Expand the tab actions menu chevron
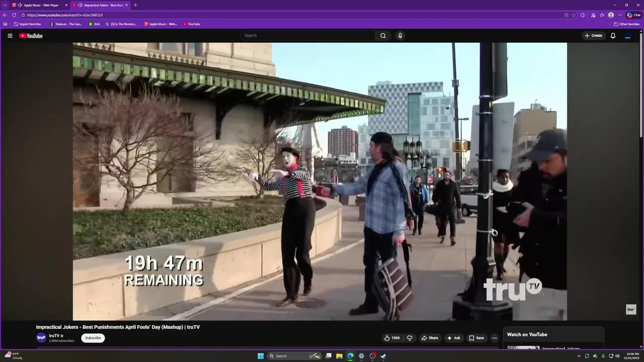Image resolution: width=644 pixels, height=362 pixels. [x=6, y=5]
